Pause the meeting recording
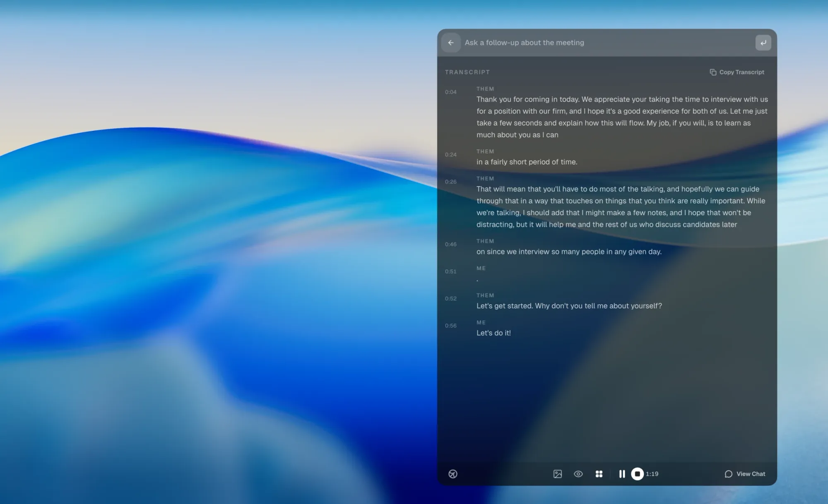The height and width of the screenshot is (504, 828). pos(622,474)
